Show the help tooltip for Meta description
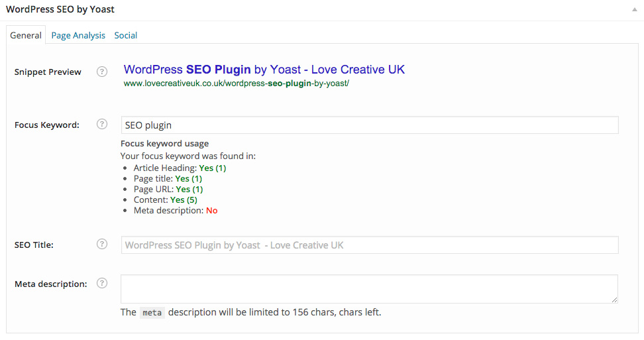 [102, 283]
